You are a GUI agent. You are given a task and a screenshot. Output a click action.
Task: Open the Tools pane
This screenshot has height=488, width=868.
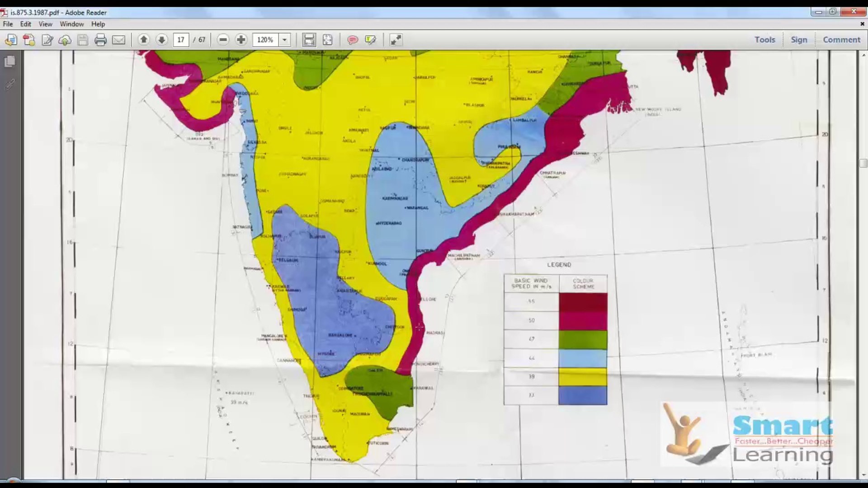coord(764,40)
